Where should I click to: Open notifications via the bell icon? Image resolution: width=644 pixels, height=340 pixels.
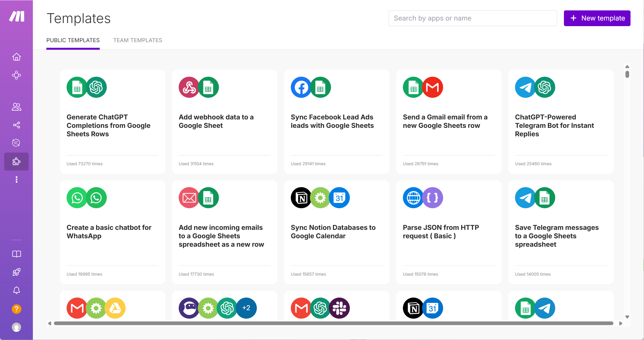pyautogui.click(x=16, y=290)
